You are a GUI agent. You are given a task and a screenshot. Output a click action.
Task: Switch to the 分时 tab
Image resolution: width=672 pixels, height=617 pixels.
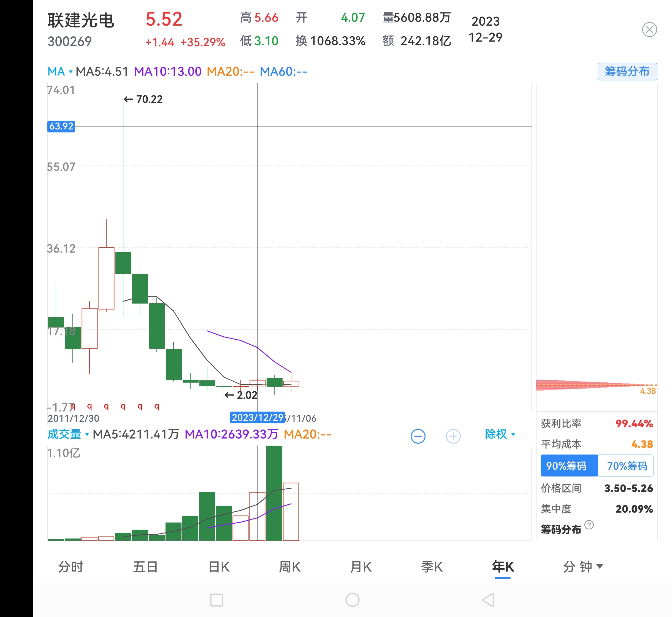click(x=71, y=567)
